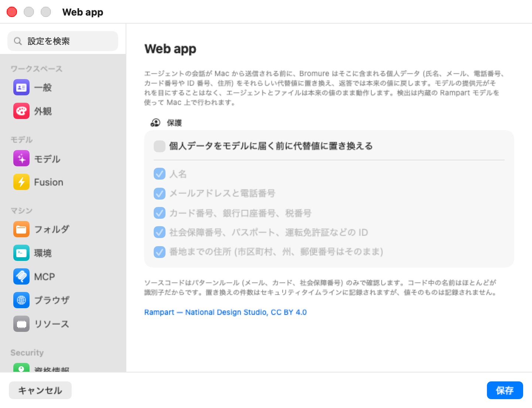Click the 保存 button
This screenshot has height=408, width=532.
[x=505, y=390]
